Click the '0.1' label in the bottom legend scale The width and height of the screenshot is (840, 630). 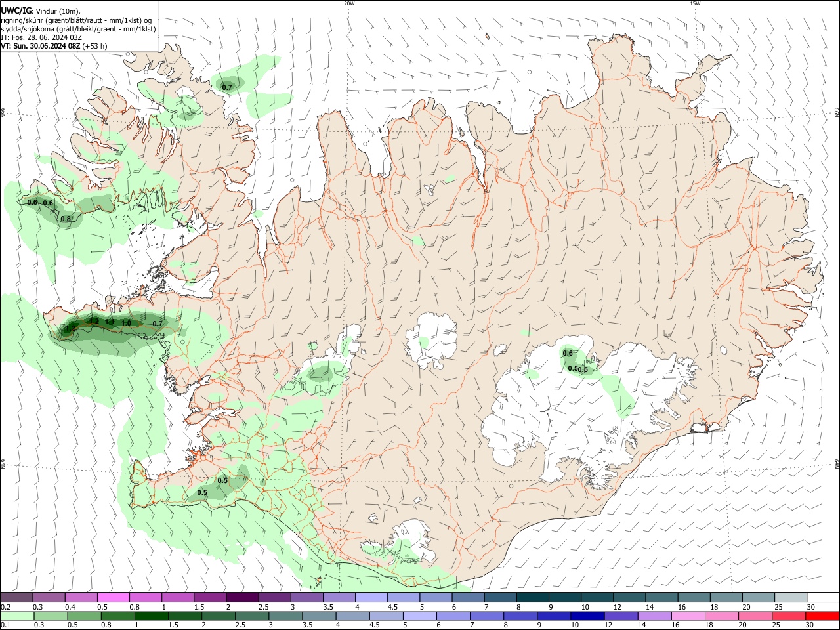coord(5,625)
